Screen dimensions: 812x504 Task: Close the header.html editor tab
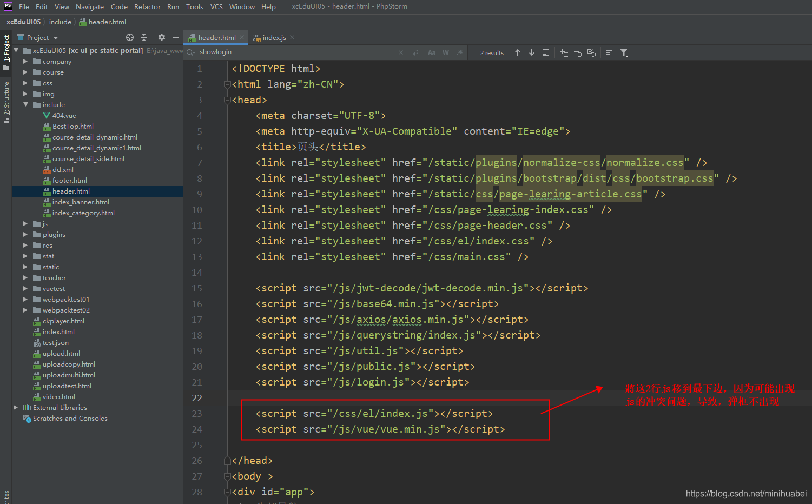(x=242, y=37)
